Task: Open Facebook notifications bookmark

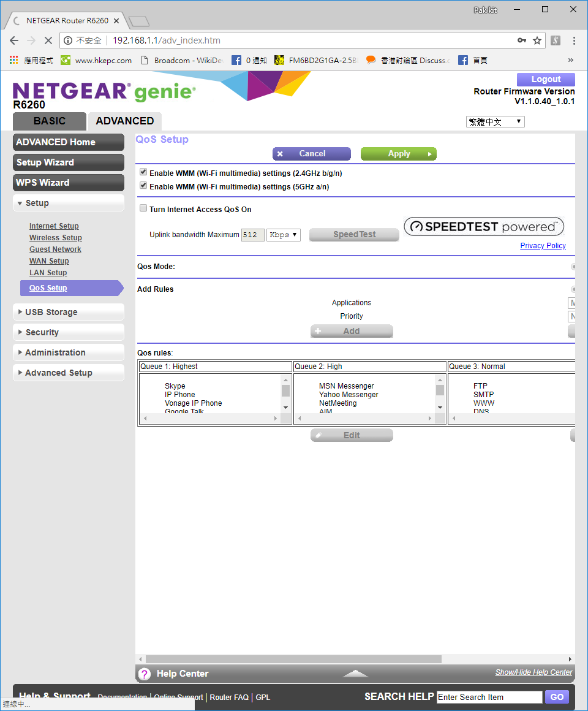Action: click(249, 60)
